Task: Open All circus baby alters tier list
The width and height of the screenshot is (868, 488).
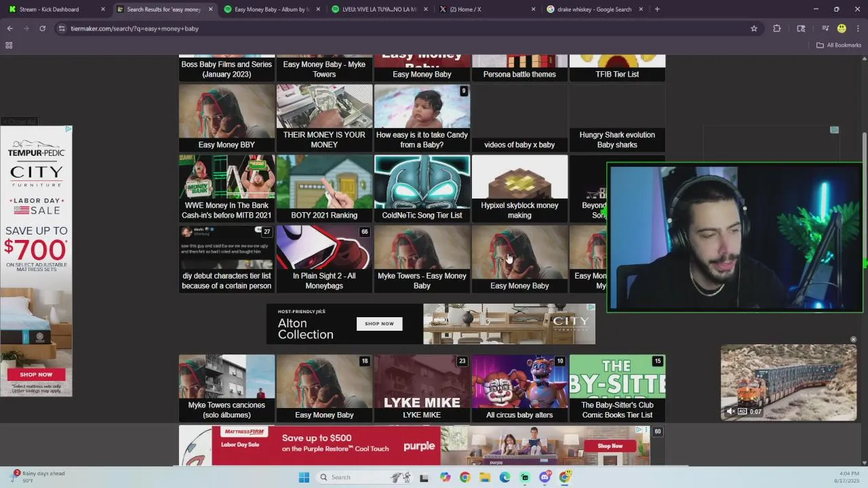Action: pyautogui.click(x=519, y=388)
